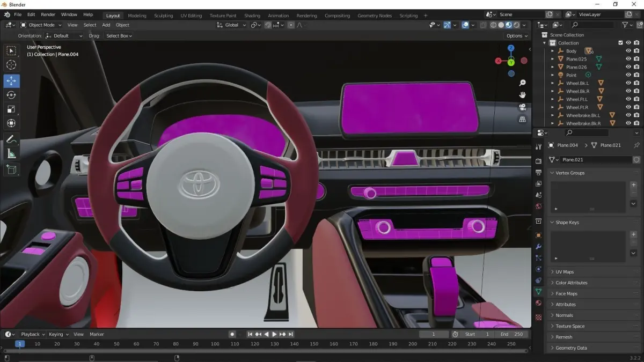Select the Add Cube tool
The image size is (644, 362).
11,170
